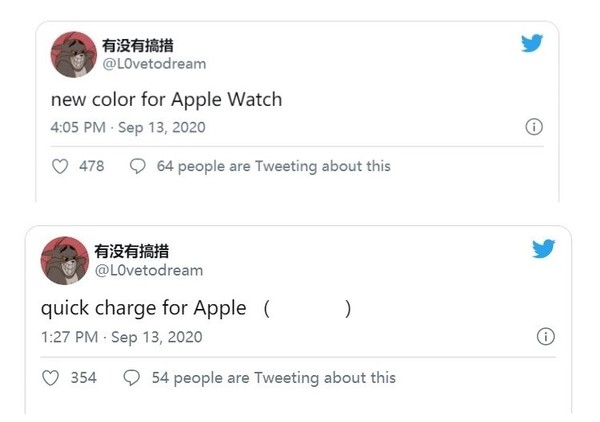Viewport: 600px width, 422px height.
Task: Click display name 有没有搞措 in second tweet
Action: (x=132, y=251)
